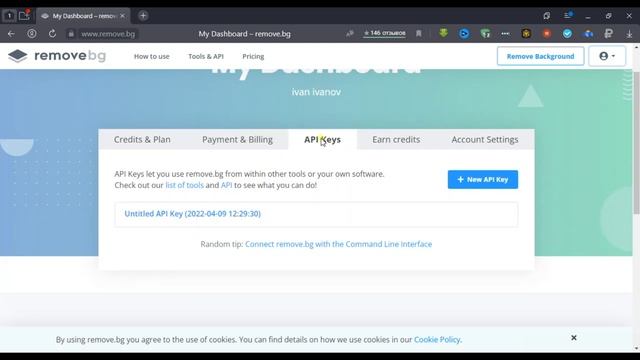This screenshot has width=640, height=360.
Task: Click the remove.bg logo
Action: [57, 56]
